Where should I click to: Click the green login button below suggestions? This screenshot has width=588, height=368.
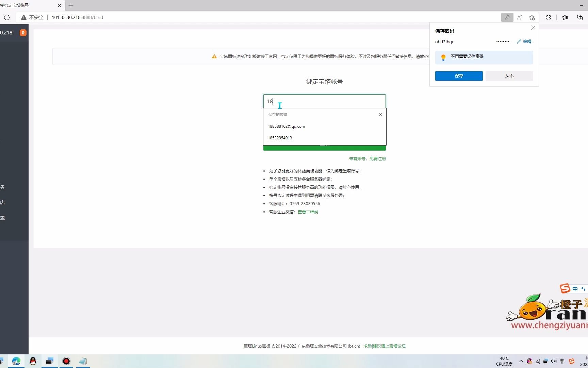point(324,148)
